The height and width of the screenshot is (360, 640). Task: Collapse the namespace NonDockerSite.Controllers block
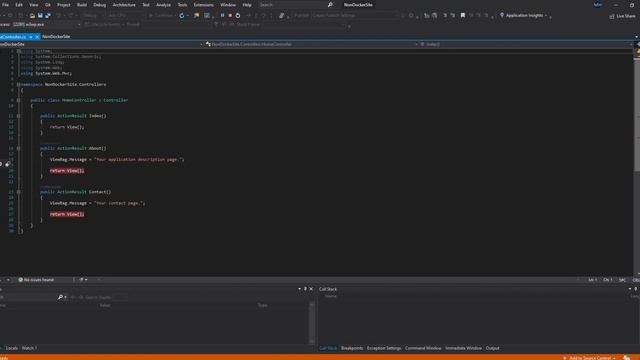pyautogui.click(x=18, y=84)
